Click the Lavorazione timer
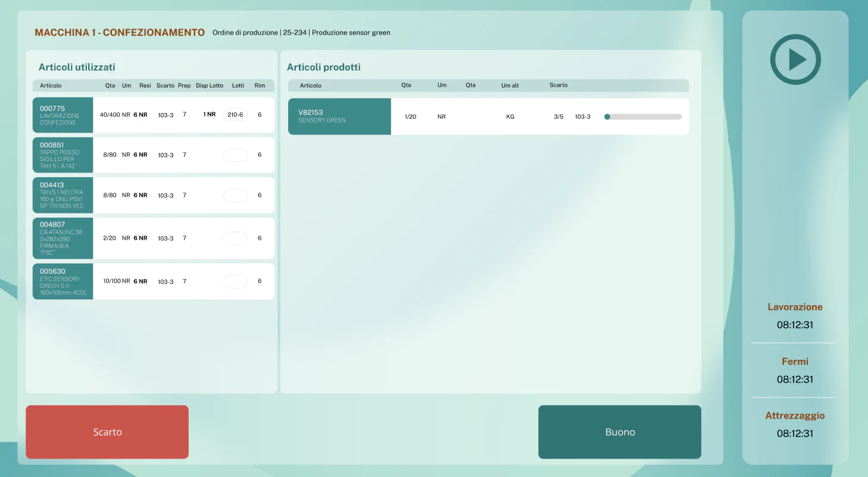The image size is (868, 477). point(795,325)
